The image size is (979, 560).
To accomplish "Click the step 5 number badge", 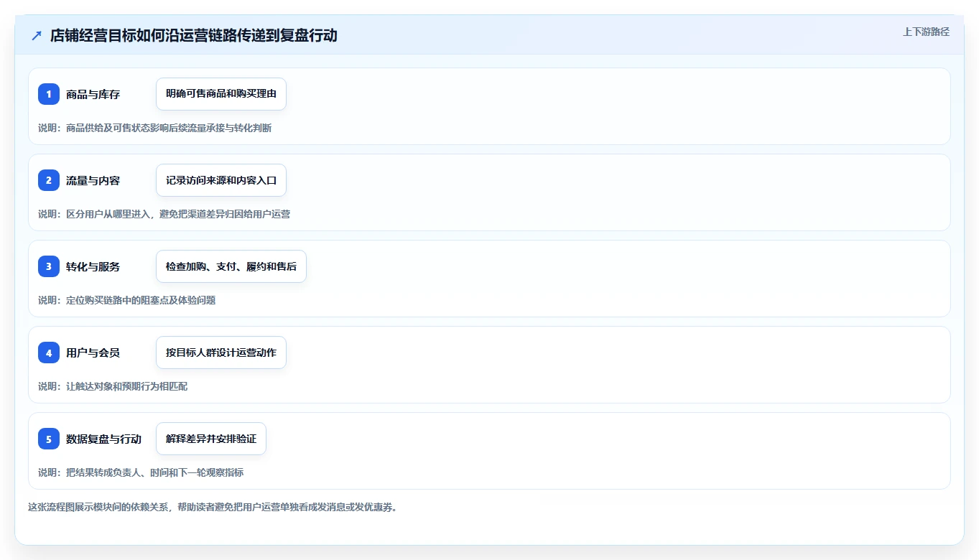I will tap(49, 439).
